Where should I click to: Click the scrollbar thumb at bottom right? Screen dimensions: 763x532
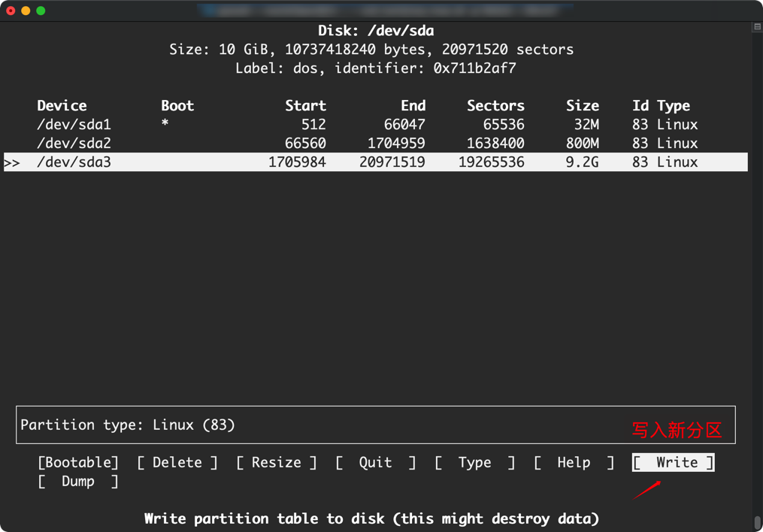click(757, 522)
